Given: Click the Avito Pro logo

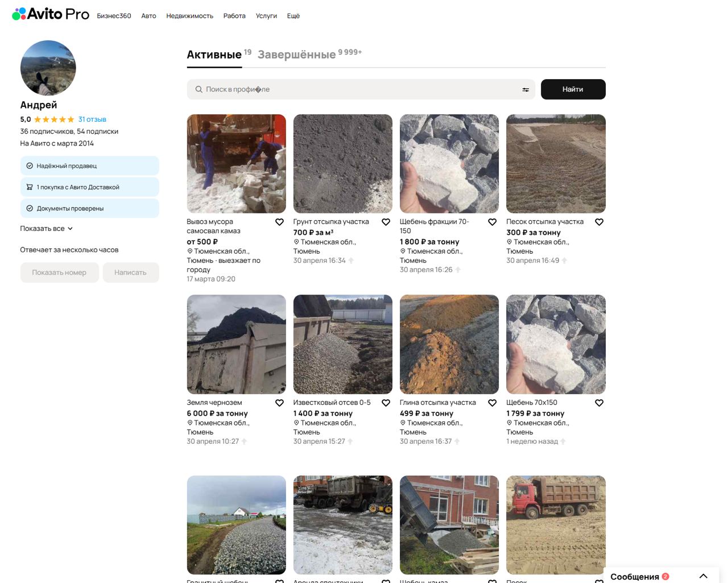Looking at the screenshot, I should (x=51, y=14).
